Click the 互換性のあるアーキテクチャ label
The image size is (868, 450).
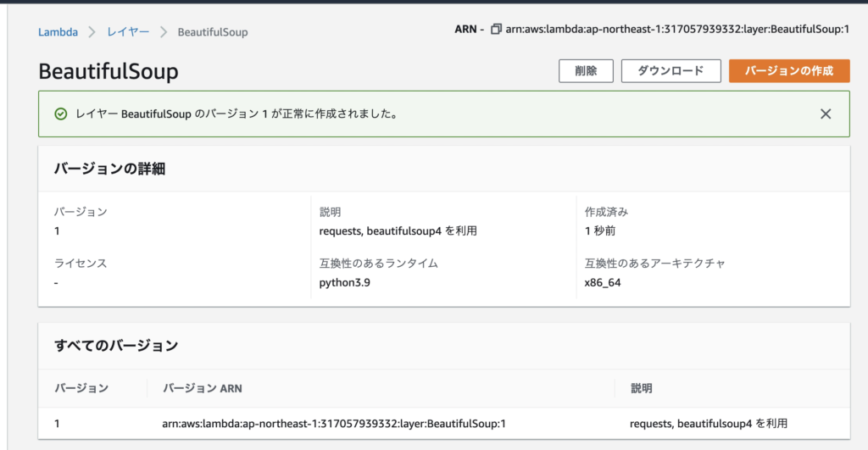pyautogui.click(x=655, y=264)
